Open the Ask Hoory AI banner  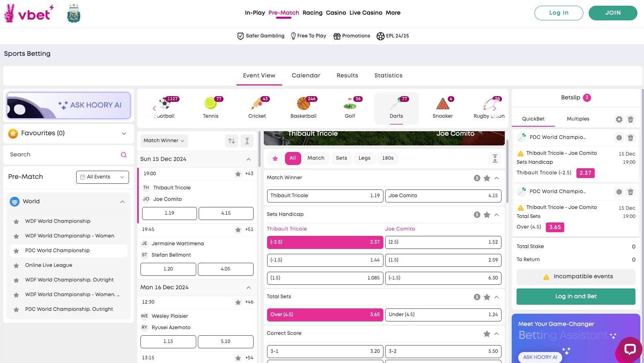[68, 106]
